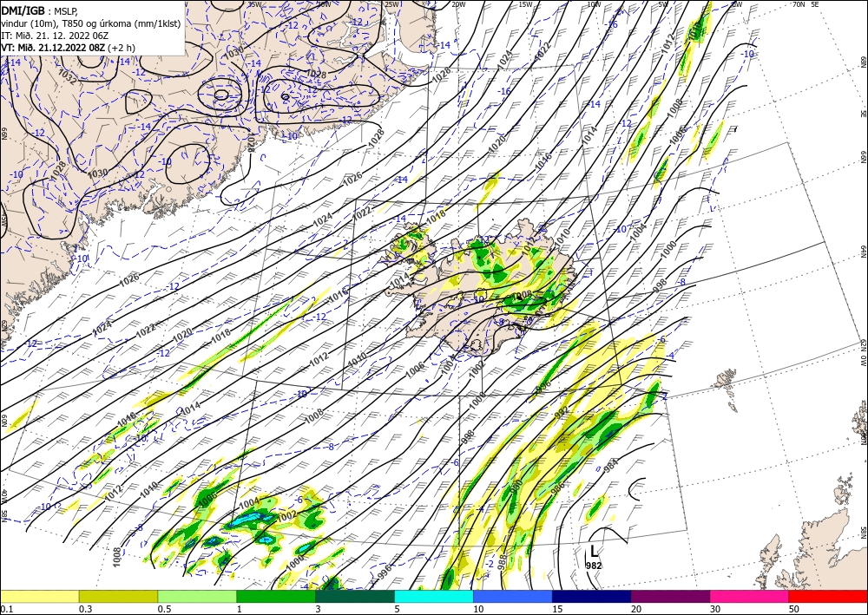Viewport: 868px width, 615px height.
Task: Click the 982 pressure value under L
Action: point(594,566)
